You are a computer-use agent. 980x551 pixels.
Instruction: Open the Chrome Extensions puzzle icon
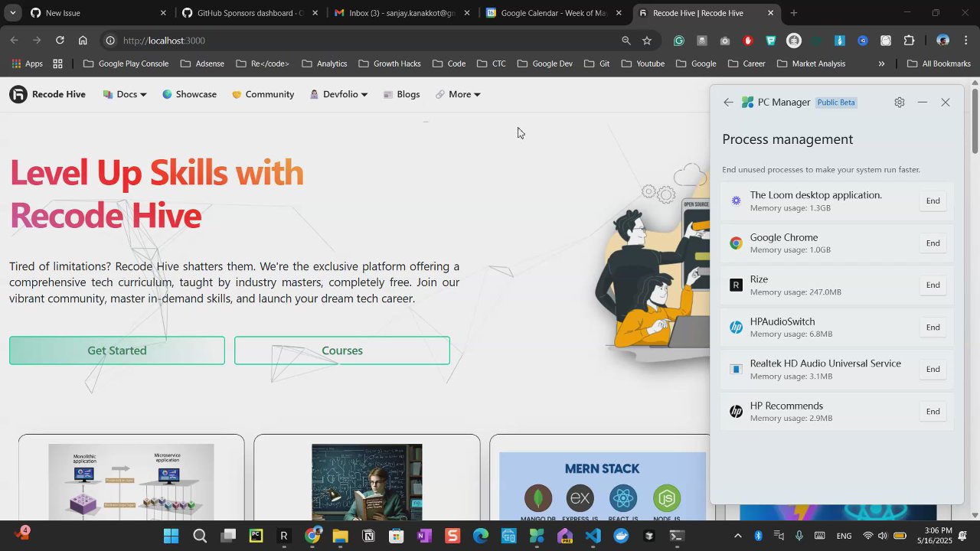coord(909,41)
